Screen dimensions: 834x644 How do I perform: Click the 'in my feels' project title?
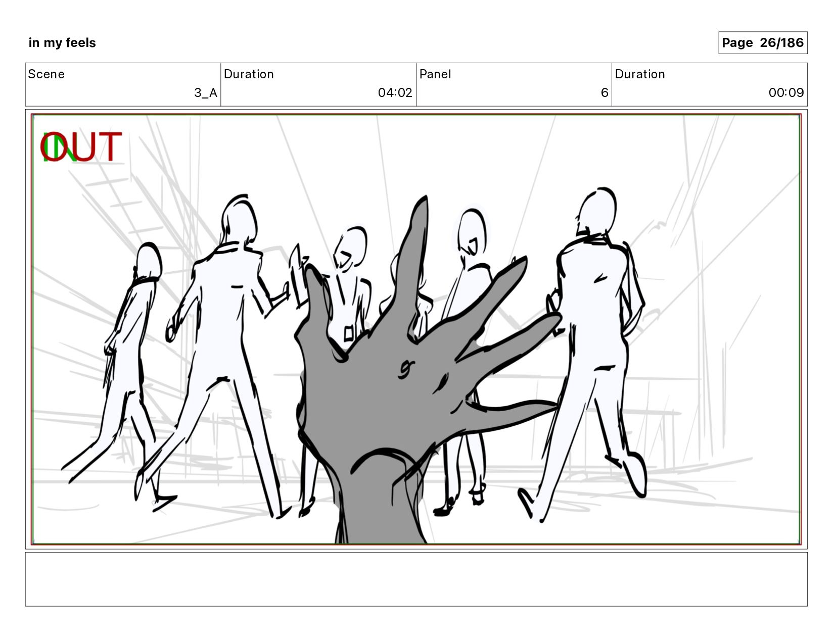coord(62,43)
